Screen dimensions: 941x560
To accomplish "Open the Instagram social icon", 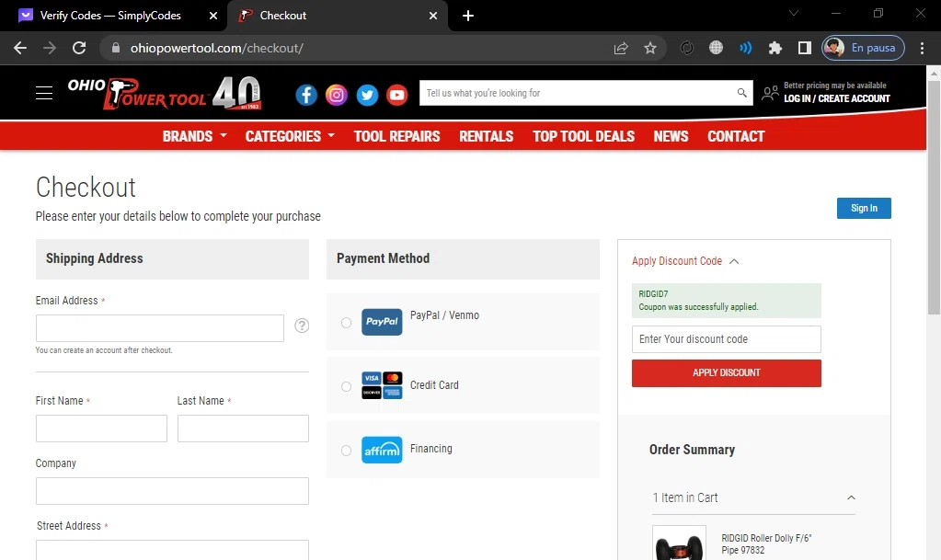I will point(337,95).
